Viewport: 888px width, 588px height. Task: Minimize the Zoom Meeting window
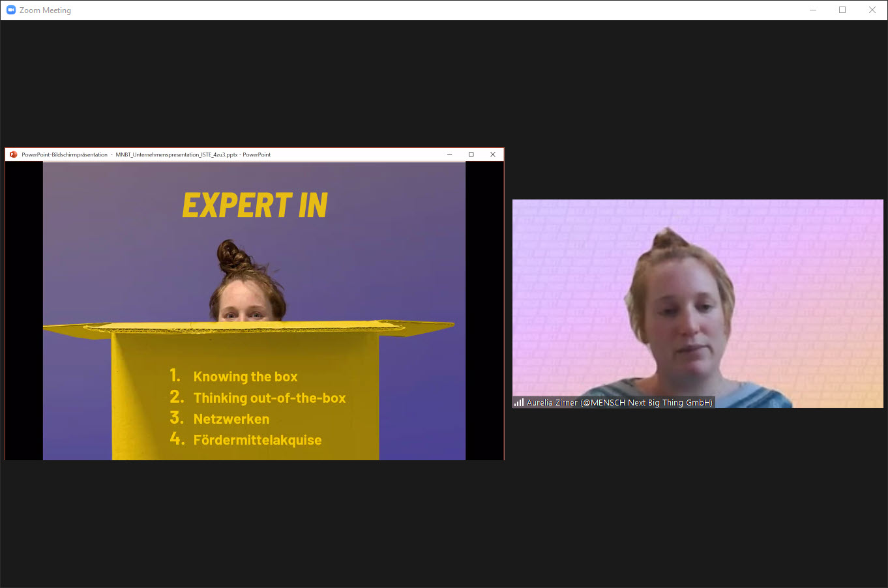pos(813,10)
